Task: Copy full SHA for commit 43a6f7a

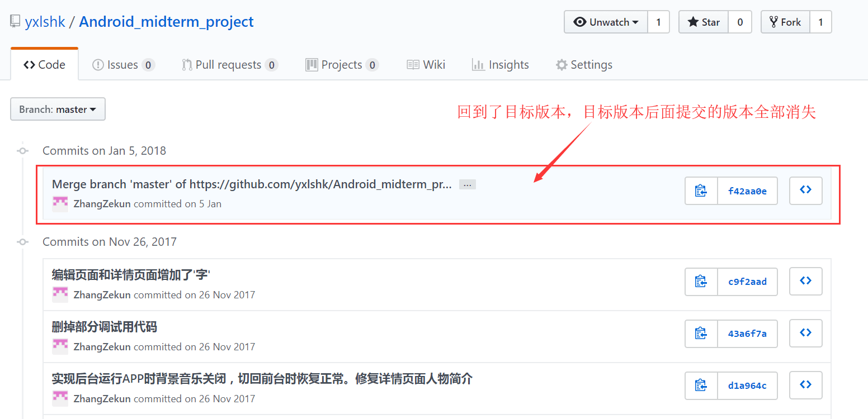Action: pos(701,334)
